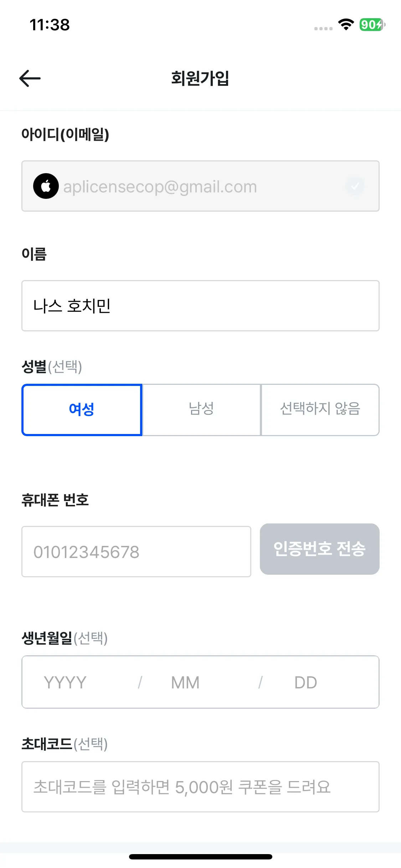Viewport: 401px width, 868px height.
Task: Tap the battery indicator icon
Action: (372, 25)
